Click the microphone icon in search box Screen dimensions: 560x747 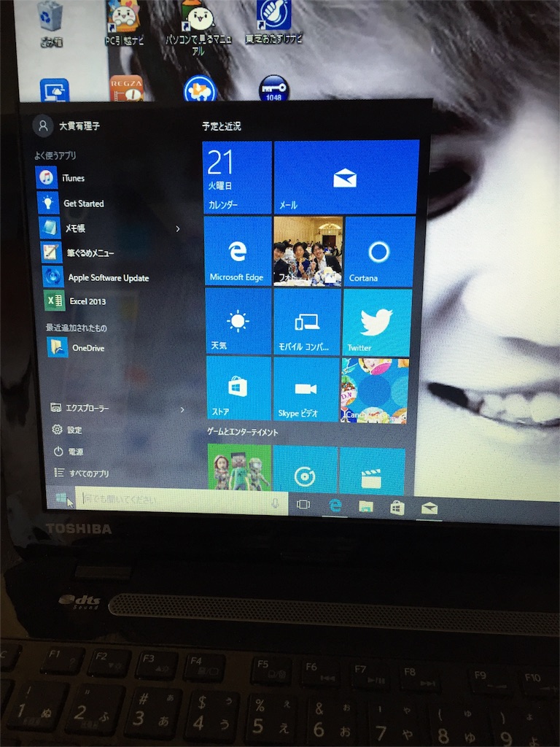tap(275, 503)
